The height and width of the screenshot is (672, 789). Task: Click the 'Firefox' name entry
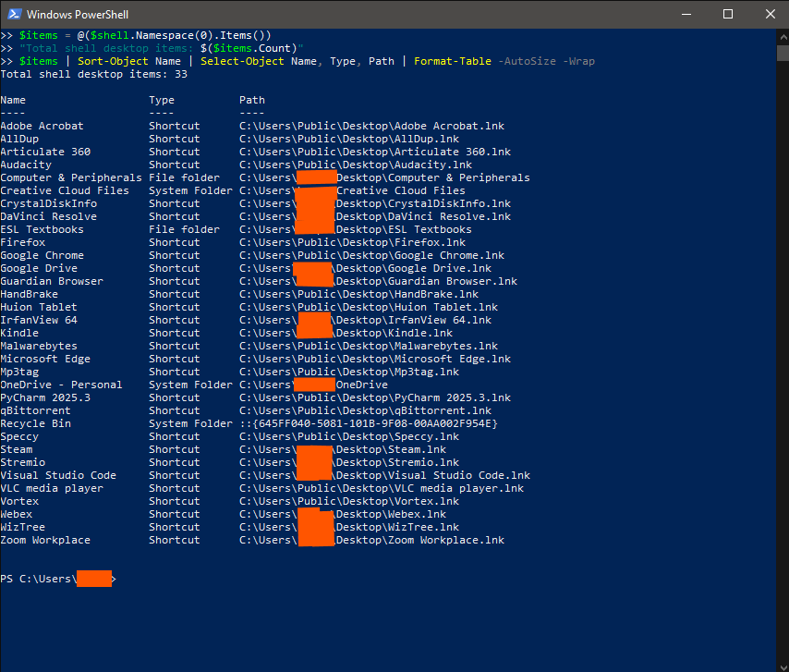[x=23, y=242]
